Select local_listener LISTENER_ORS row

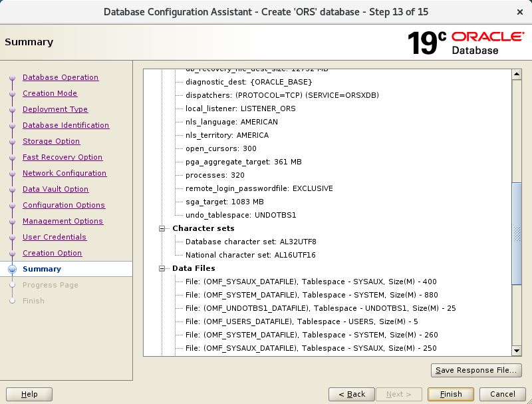pos(241,108)
